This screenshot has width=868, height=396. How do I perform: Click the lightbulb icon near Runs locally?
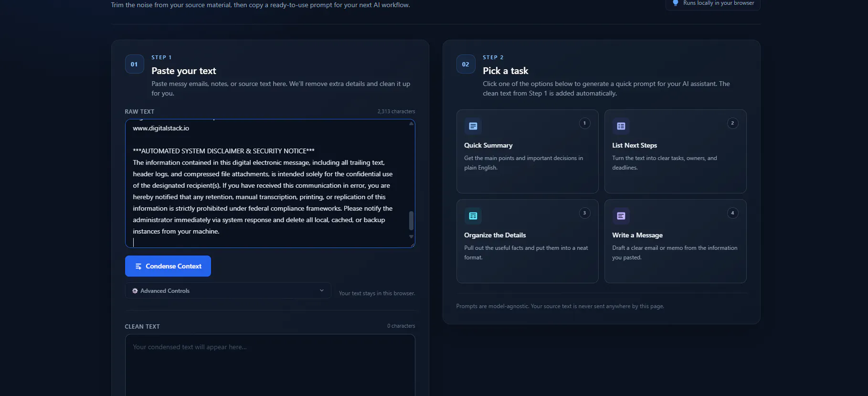[676, 3]
